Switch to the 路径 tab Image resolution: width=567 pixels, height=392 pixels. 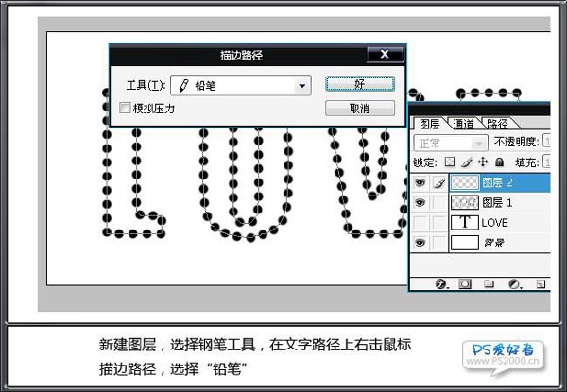(x=496, y=124)
